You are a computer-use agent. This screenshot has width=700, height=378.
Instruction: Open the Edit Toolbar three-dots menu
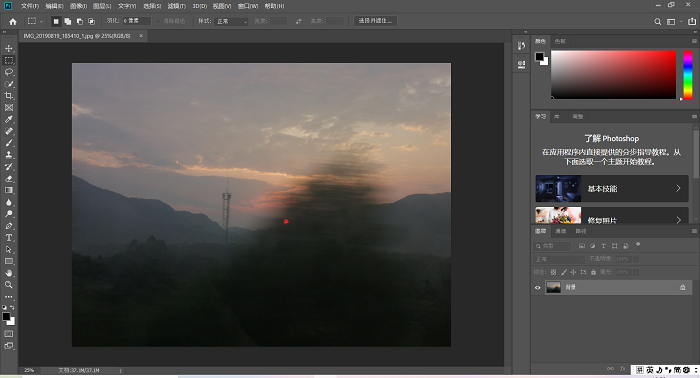8,297
